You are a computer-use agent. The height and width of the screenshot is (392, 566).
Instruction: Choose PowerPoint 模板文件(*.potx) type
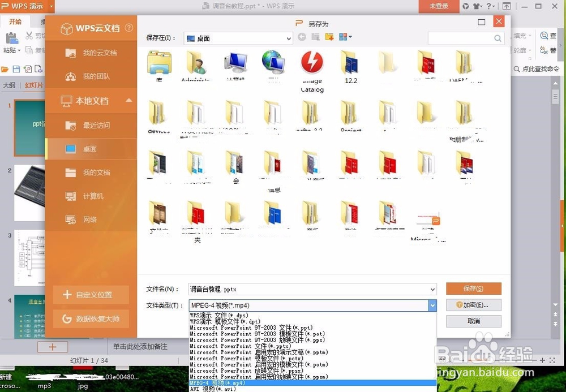point(312,359)
